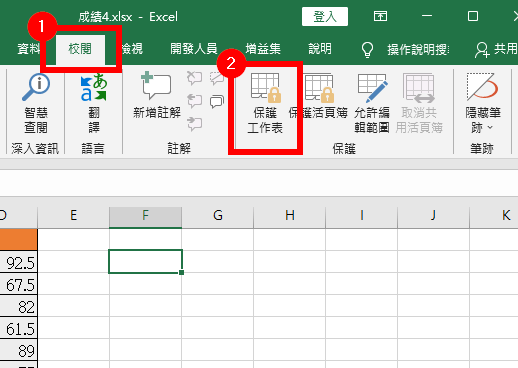Click the 操作說明搜尋 search field
This screenshot has height=368, width=518.
coord(418,50)
